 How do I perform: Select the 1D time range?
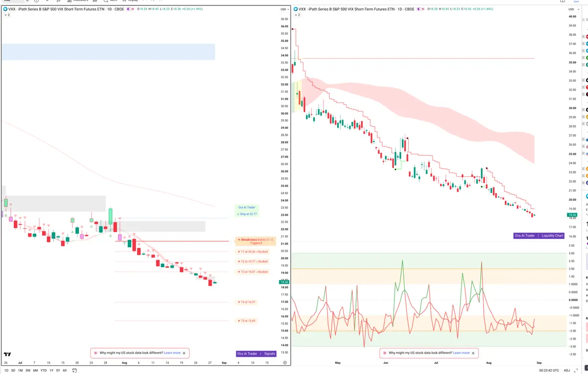point(6,371)
